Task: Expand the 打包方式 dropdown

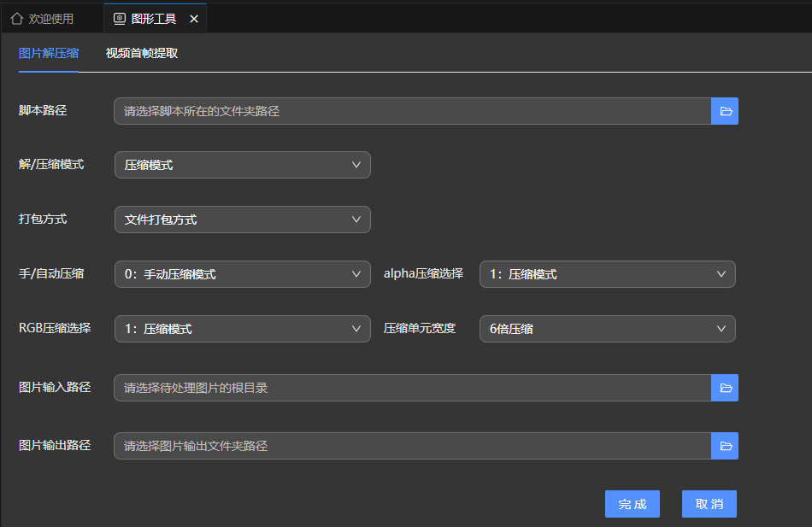Action: click(x=242, y=220)
